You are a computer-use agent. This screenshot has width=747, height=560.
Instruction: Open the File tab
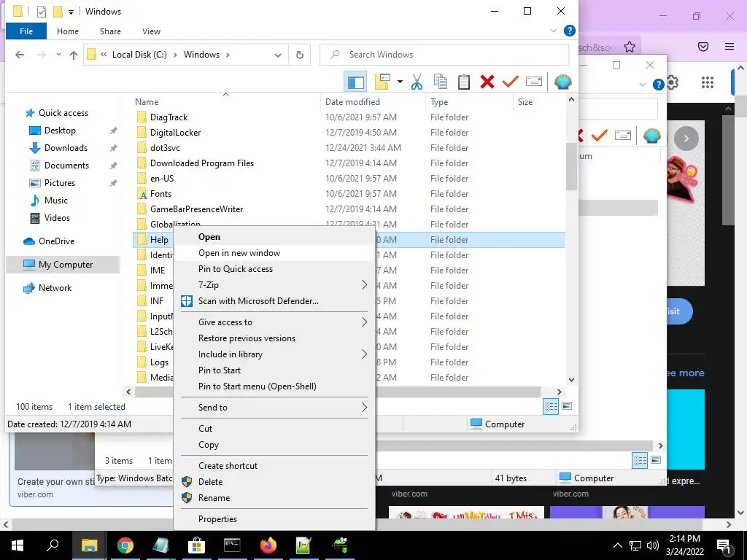point(26,31)
